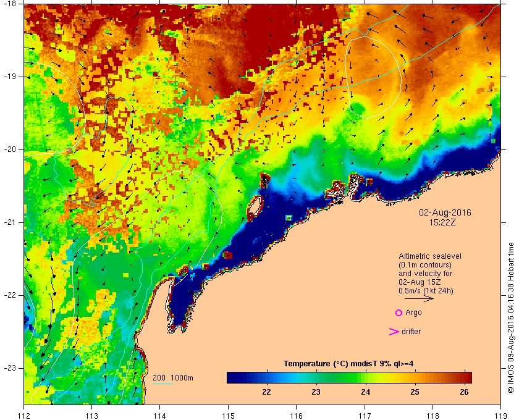This screenshot has width=519, height=420.
Task: Click the latitude axis label -23
Action: point(9,368)
